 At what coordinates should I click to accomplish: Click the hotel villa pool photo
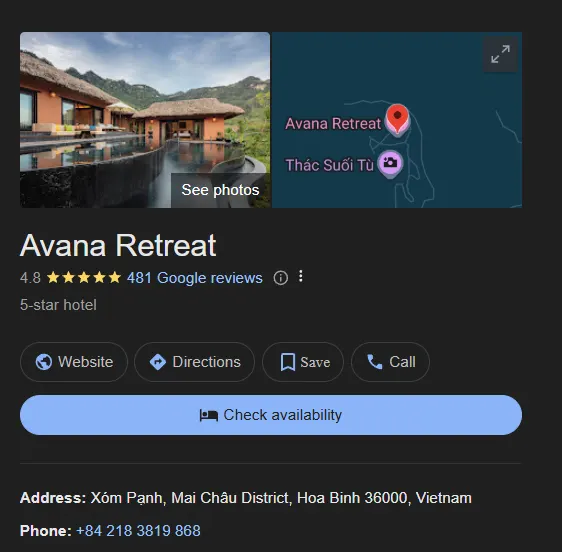tap(145, 120)
